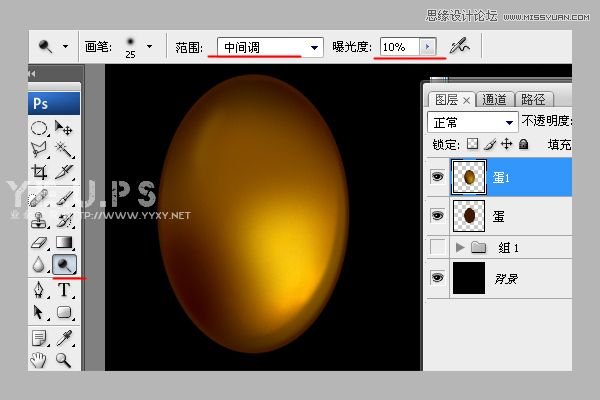Screen dimensions: 600x400
Task: Select the Blur tool
Action: coord(39,264)
